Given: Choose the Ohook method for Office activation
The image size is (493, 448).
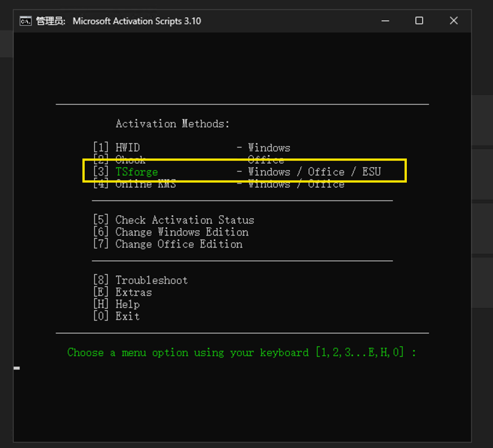Looking at the screenshot, I should [130, 159].
